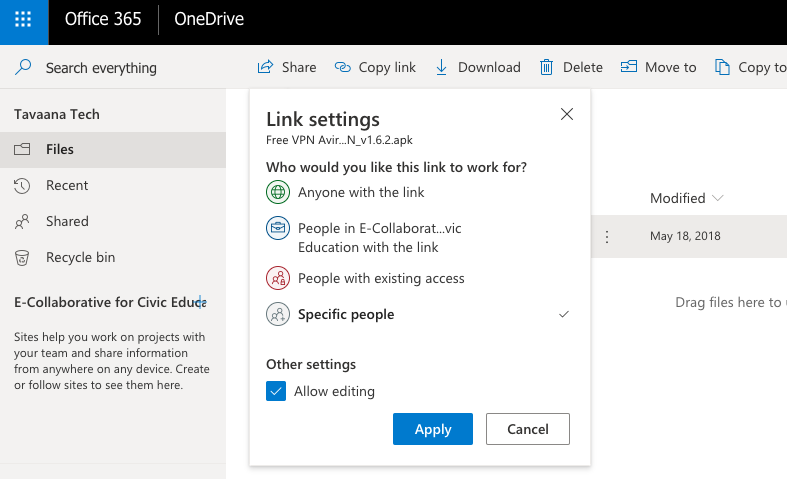
Task: Click the Apply button
Action: coord(433,429)
